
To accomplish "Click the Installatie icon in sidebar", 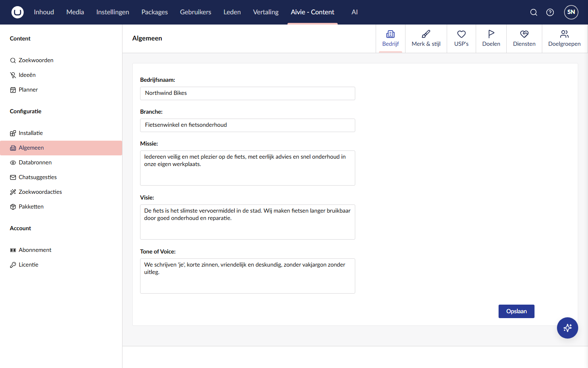I will (x=13, y=133).
